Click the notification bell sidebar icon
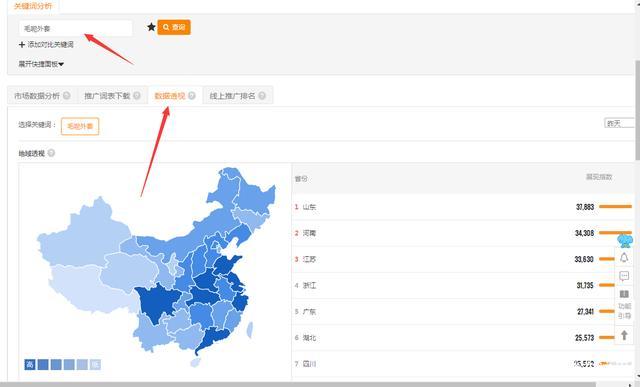The width and height of the screenshot is (640, 387). click(624, 258)
